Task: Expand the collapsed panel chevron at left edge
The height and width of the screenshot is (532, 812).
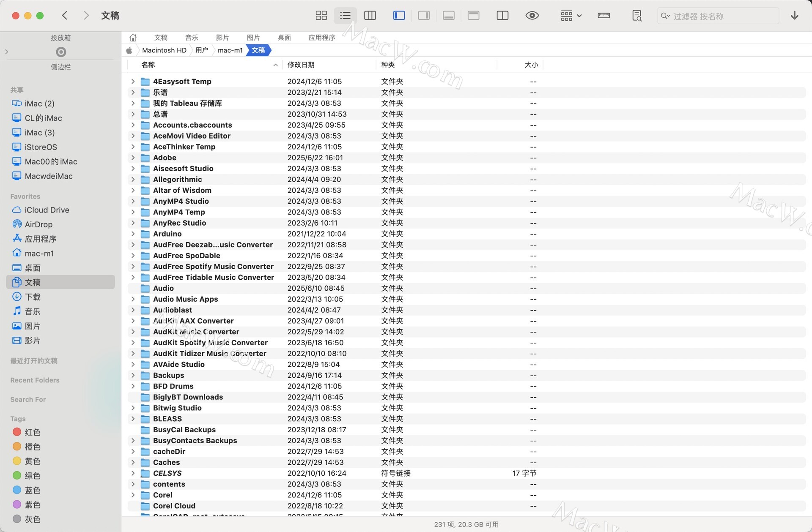Action: (6, 52)
